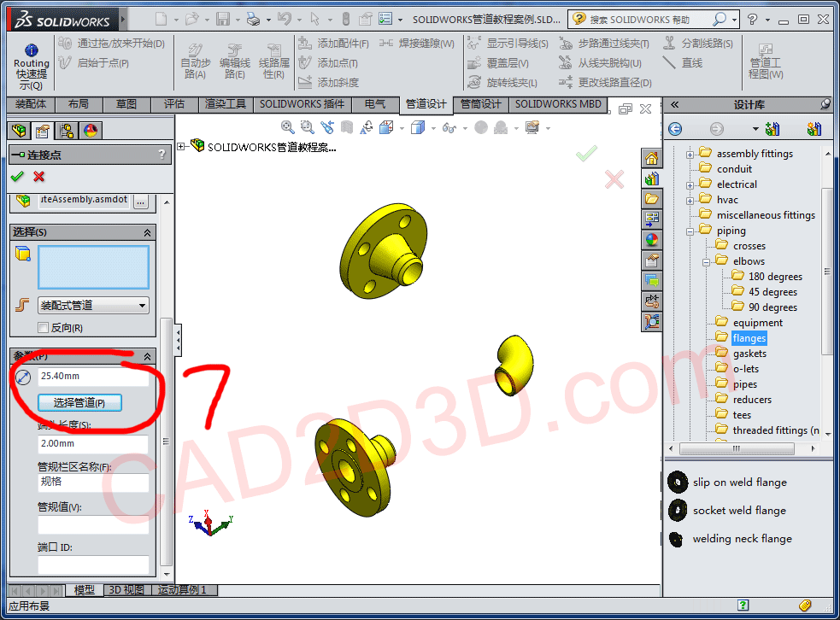840x620 pixels.
Task: Click Add Fitting command
Action: pos(334,44)
